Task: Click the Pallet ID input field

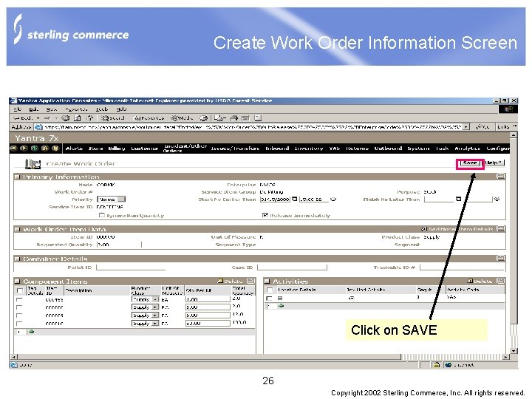Action: tap(131, 267)
